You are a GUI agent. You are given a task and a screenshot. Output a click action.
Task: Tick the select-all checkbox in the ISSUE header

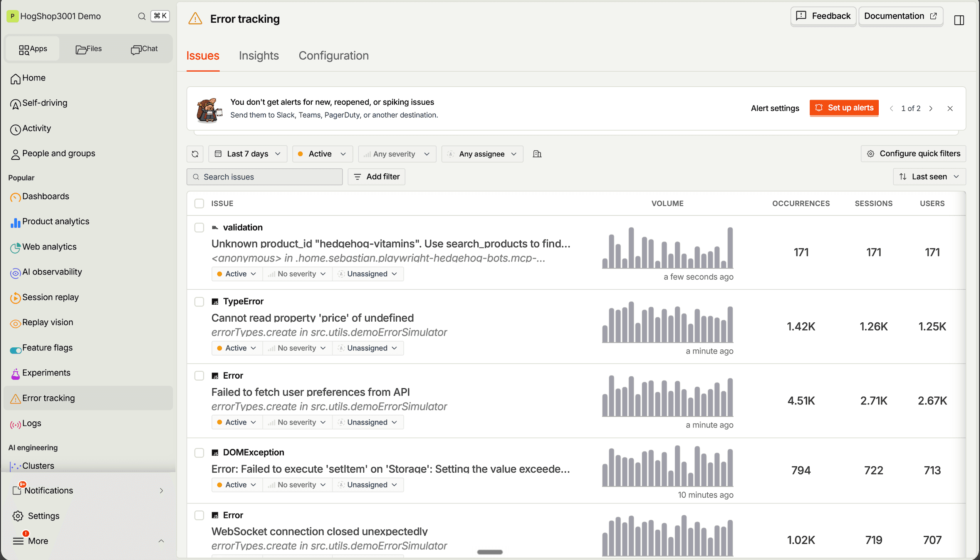199,203
